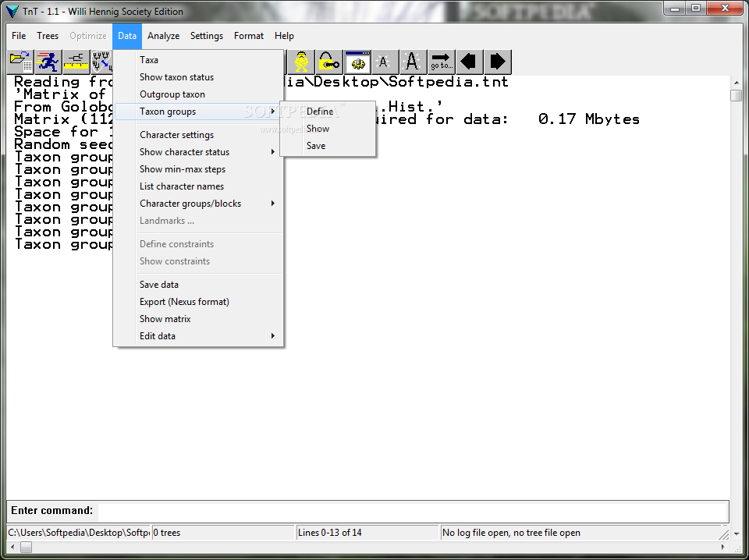Click the 'Enter command:' label

click(x=52, y=510)
